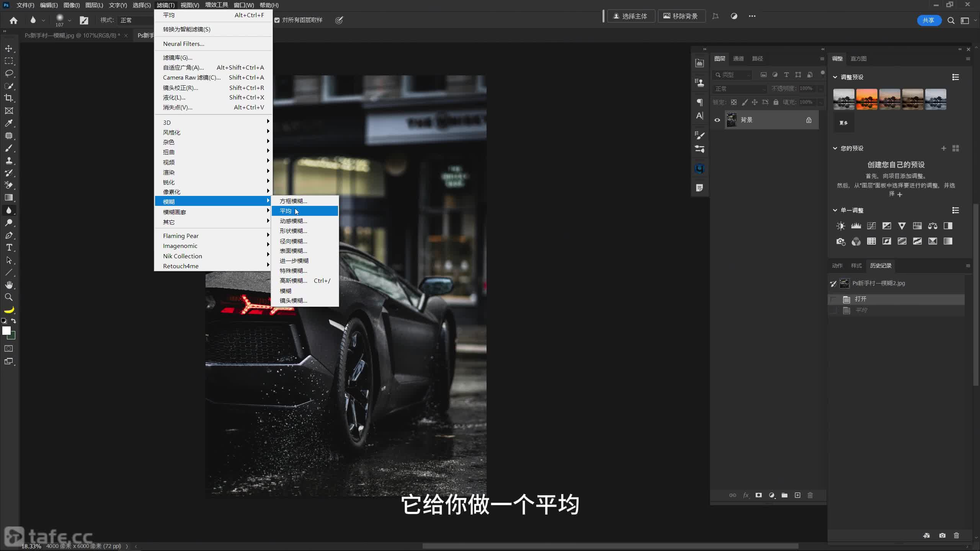Collapse the 调整预设 section
Screen dimensions: 980x551
[835, 77]
